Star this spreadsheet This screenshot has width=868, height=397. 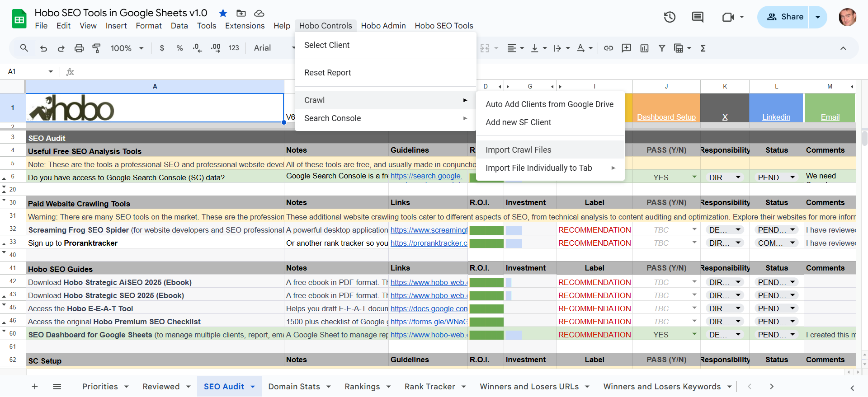[x=223, y=13]
